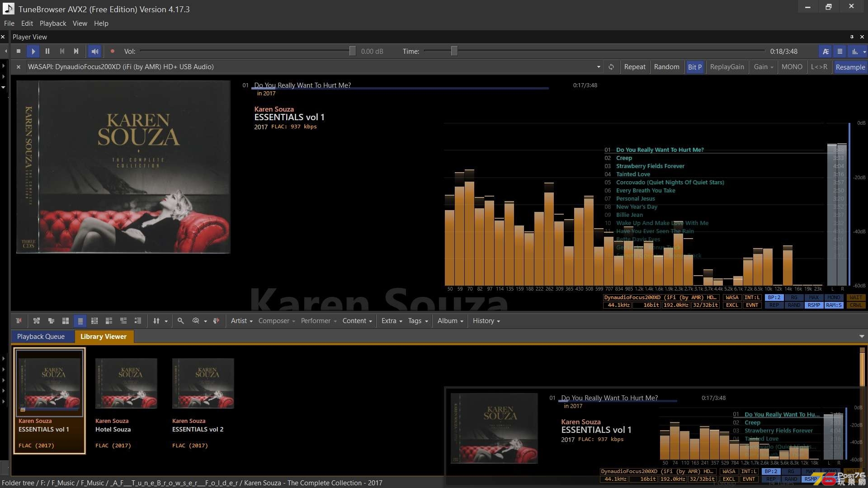Open the Edit menu

pyautogui.click(x=27, y=23)
